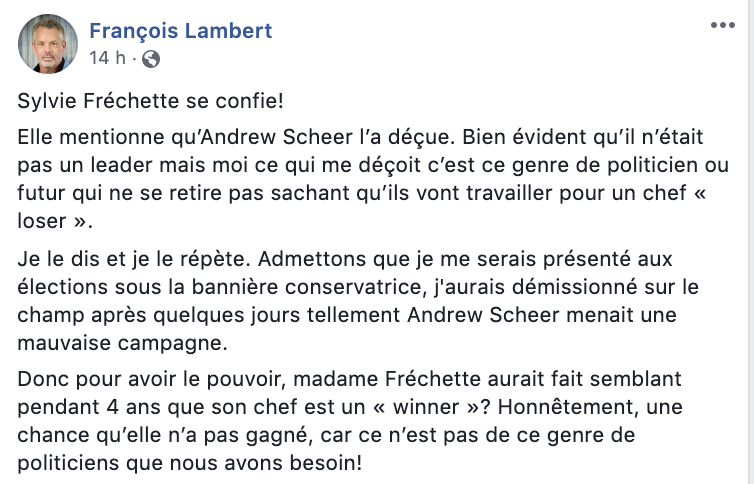Image resolution: width=754 pixels, height=484 pixels.
Task: Click the line 'Sylvie Fréchette se confie!'
Action: pos(151,101)
